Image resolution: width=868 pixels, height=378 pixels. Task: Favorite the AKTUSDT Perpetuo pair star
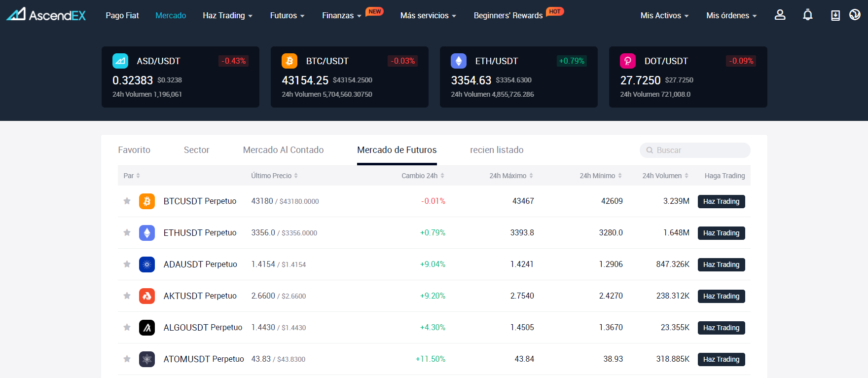[x=127, y=296]
